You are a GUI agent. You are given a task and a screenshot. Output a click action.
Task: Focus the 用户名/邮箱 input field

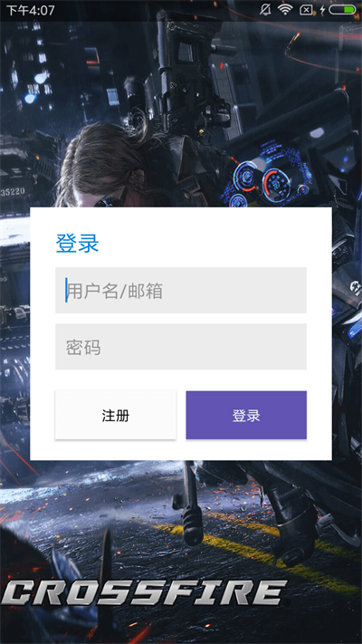pyautogui.click(x=181, y=291)
